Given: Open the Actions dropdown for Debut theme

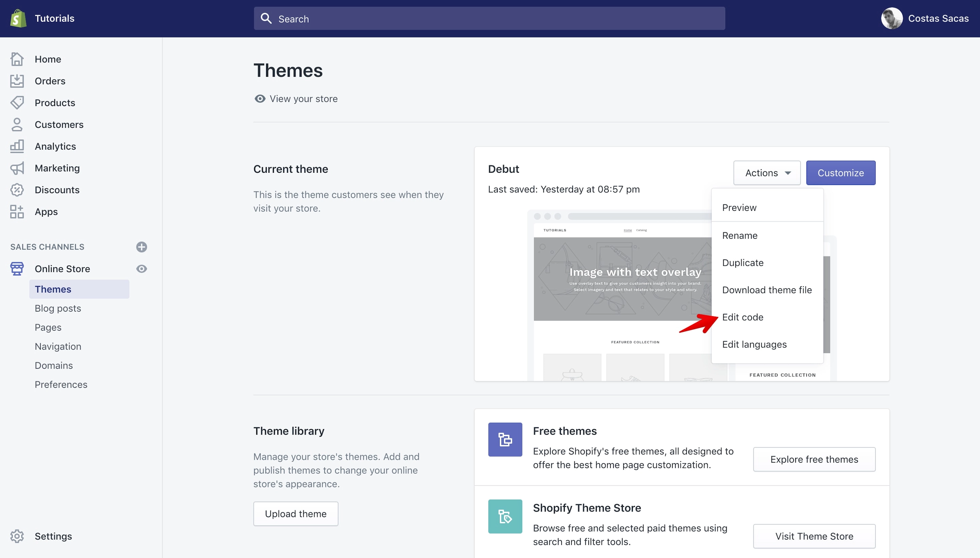Looking at the screenshot, I should (767, 173).
